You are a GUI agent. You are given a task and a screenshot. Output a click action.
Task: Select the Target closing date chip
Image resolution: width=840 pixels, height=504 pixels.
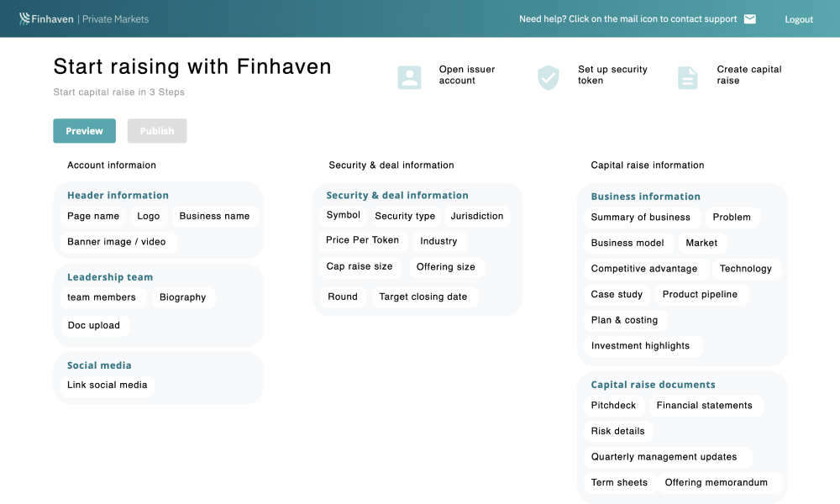click(x=423, y=297)
